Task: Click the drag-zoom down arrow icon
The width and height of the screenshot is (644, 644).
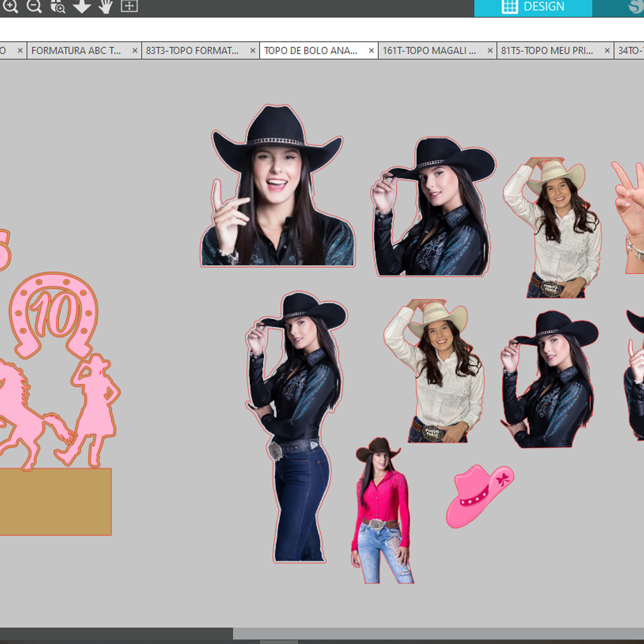Action: tap(82, 6)
